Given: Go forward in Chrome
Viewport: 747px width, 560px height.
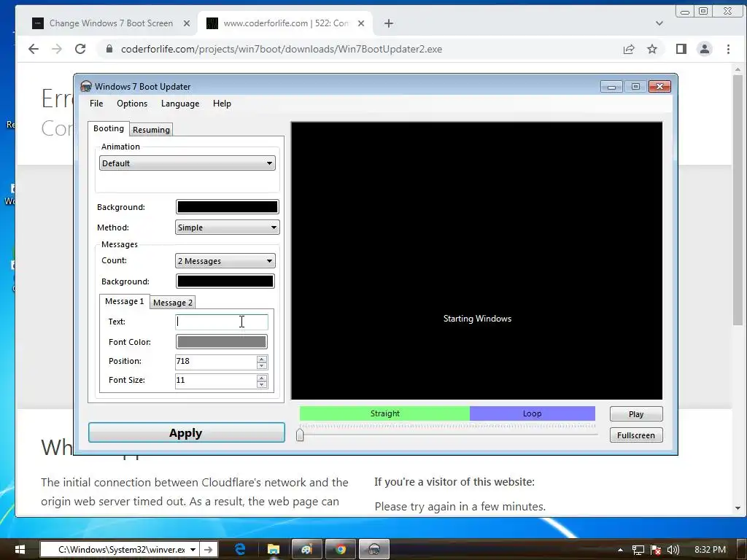Looking at the screenshot, I should click(57, 49).
